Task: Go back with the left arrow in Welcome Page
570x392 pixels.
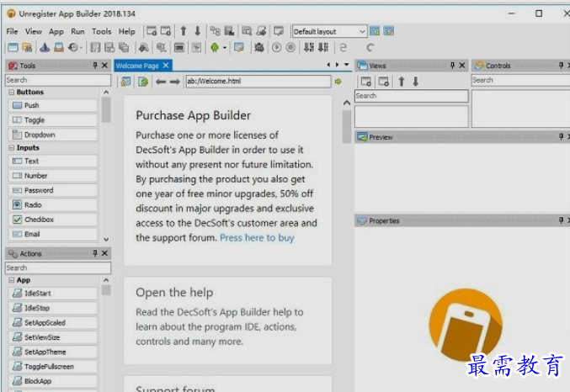Action: [161, 82]
